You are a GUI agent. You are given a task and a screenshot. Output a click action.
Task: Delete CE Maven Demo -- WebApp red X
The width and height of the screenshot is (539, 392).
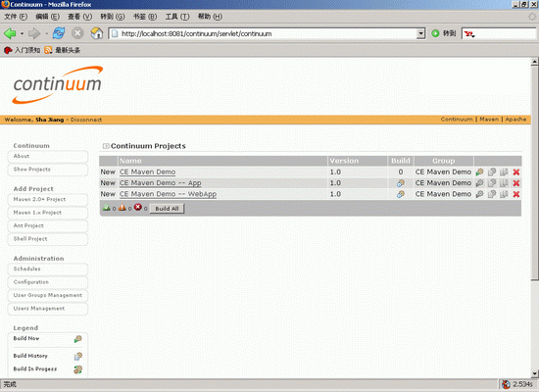[515, 194]
